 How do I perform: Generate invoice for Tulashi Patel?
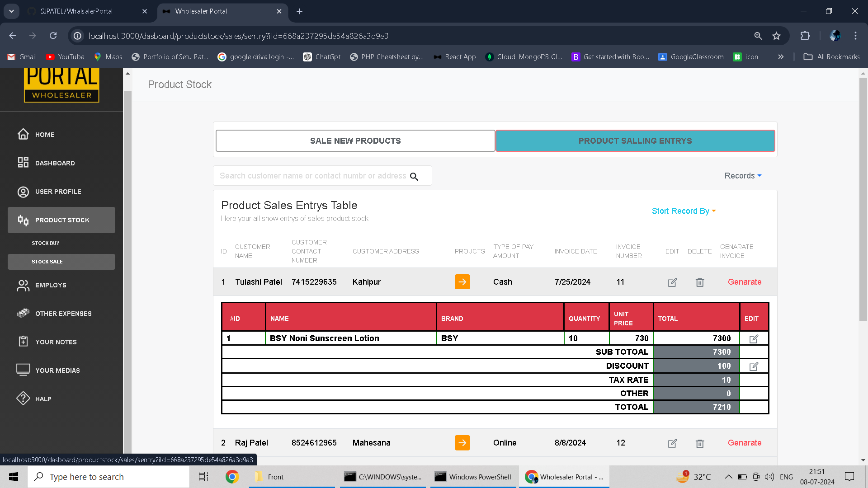(x=744, y=282)
